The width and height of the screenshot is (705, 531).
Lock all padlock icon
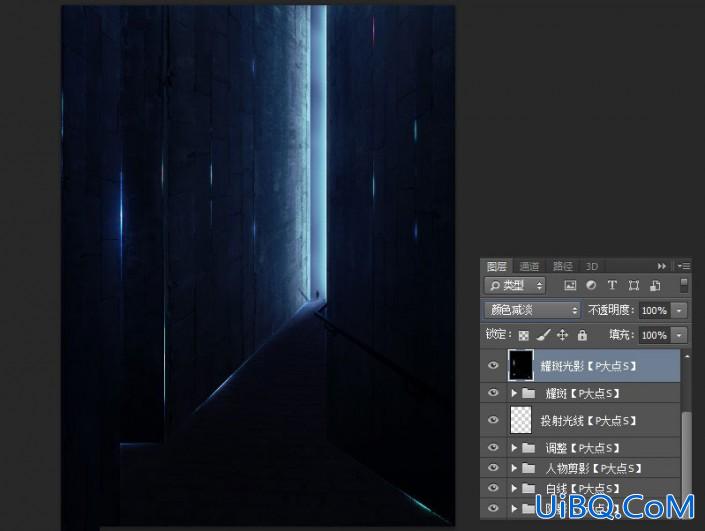point(582,335)
